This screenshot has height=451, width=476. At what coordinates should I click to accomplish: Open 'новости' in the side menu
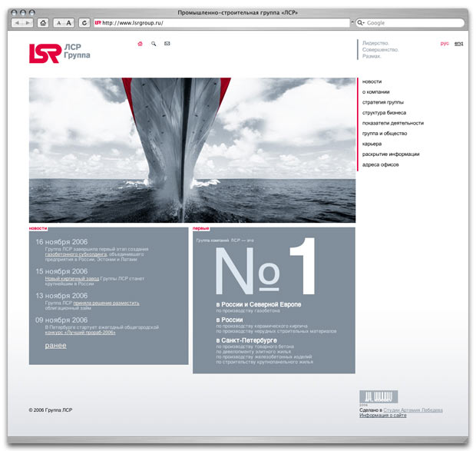coord(372,81)
